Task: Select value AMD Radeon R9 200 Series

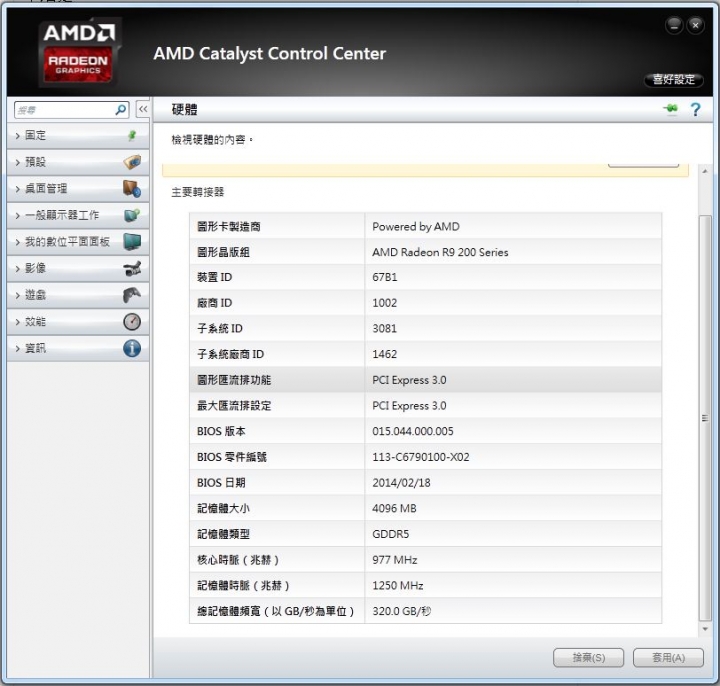Action: pos(440,252)
